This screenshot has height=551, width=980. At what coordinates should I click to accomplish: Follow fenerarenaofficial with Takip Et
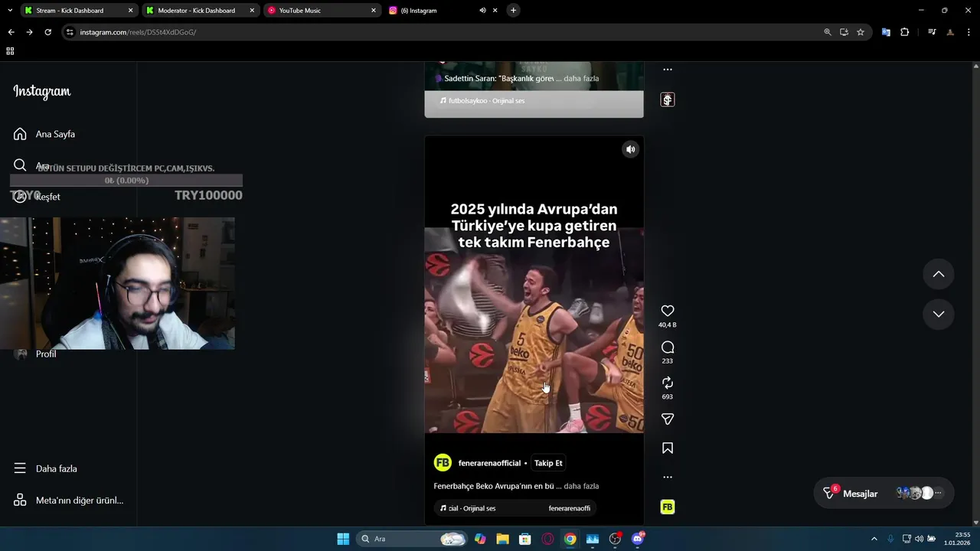[x=548, y=463]
